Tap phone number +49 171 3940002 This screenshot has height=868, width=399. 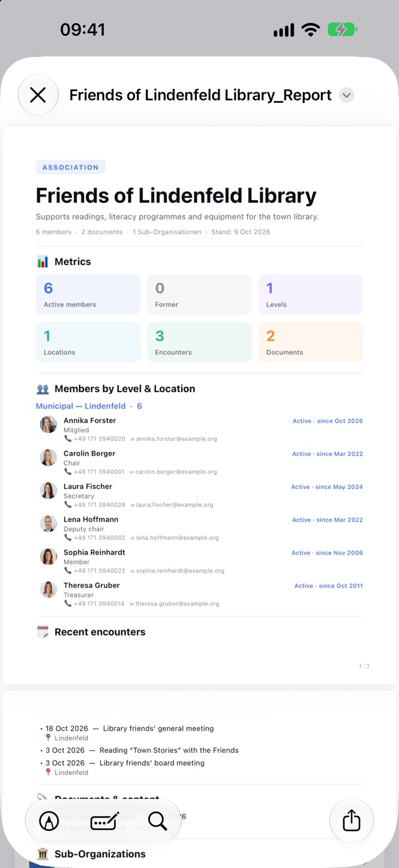pos(99,538)
